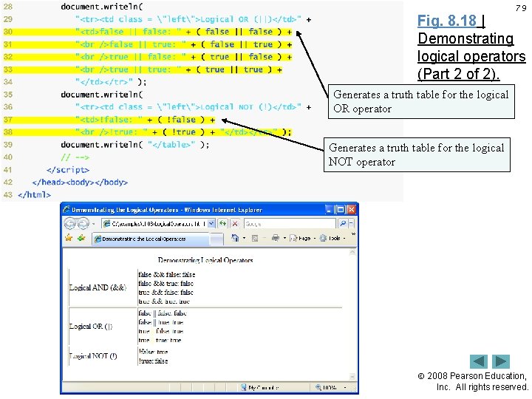Click the 'false || false: false' line
Viewport: 532px width, 399px height.
tap(163, 313)
